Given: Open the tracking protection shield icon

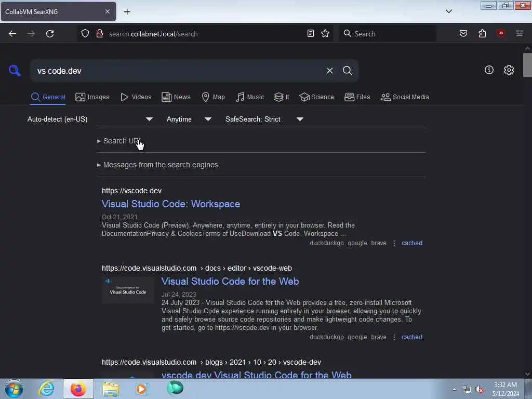Looking at the screenshot, I should [85, 34].
